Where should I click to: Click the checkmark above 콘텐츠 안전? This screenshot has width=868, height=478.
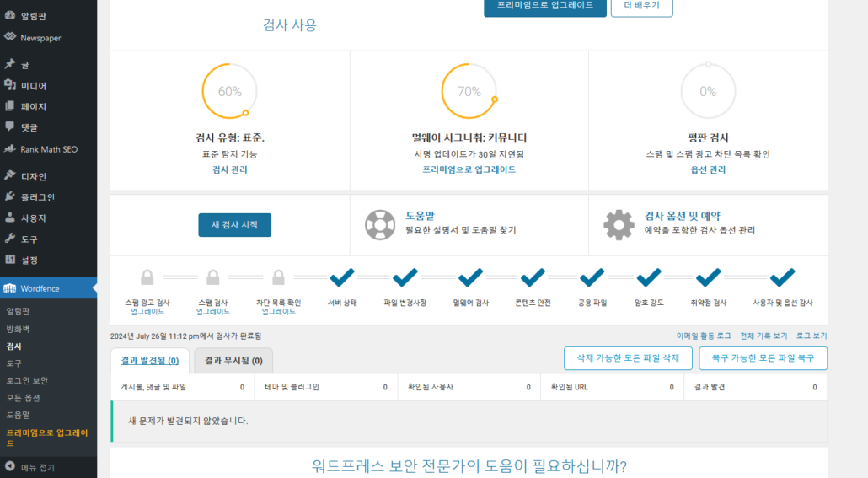coord(533,277)
